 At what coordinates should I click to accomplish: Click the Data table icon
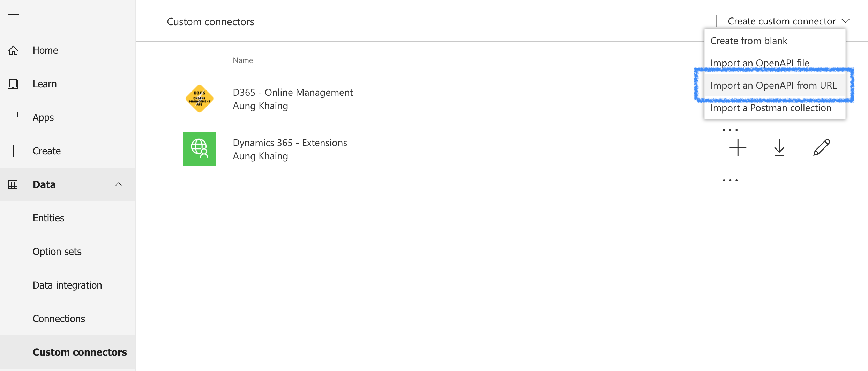13,184
